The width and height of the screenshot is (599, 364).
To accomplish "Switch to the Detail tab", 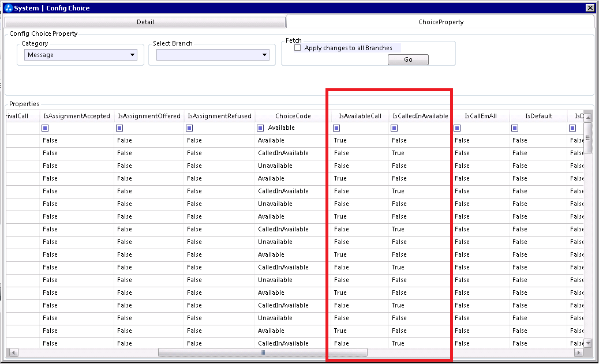I will pos(145,22).
